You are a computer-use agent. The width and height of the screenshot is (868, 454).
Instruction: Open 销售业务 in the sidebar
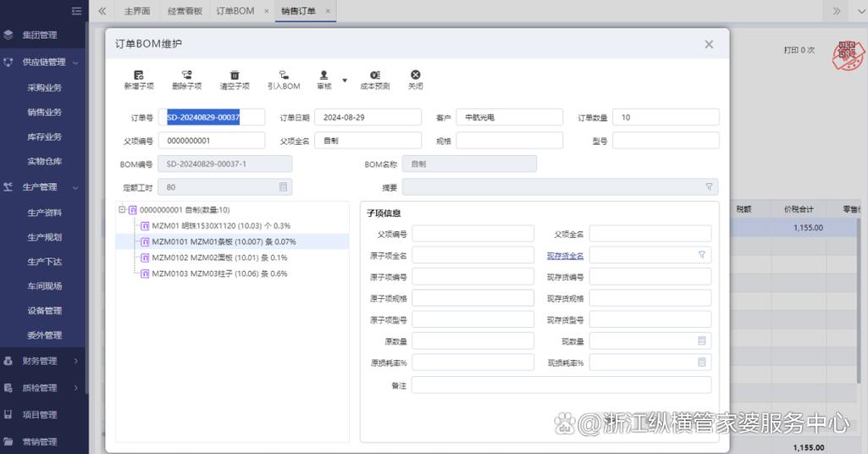coord(44,112)
